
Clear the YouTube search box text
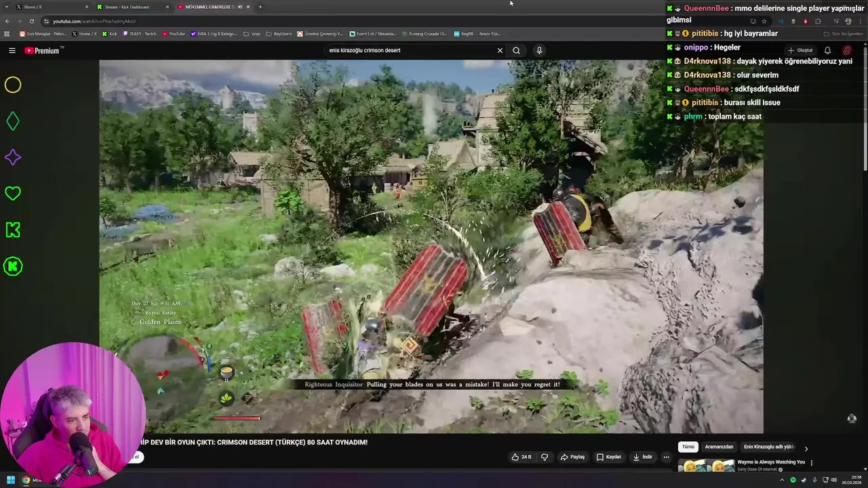[500, 50]
